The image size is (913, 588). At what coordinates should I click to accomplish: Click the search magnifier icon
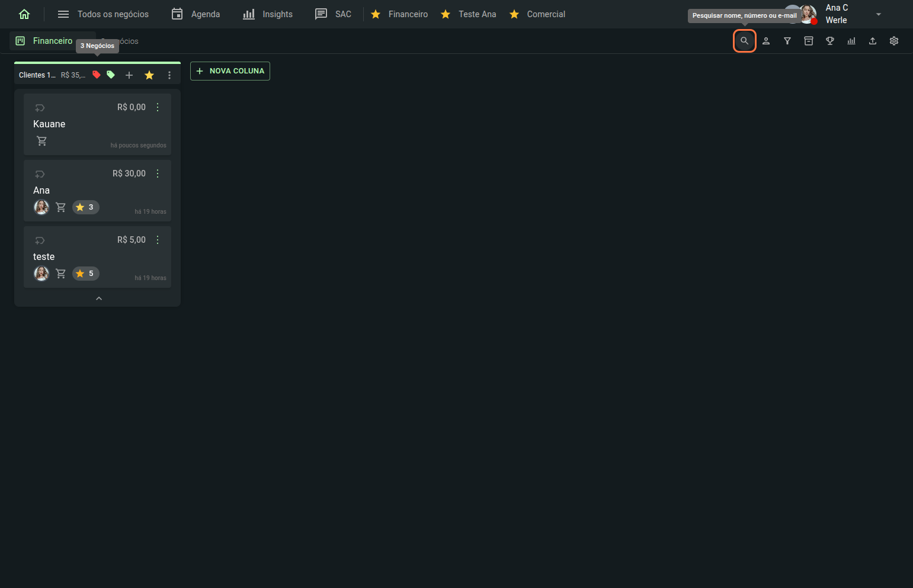tap(745, 41)
